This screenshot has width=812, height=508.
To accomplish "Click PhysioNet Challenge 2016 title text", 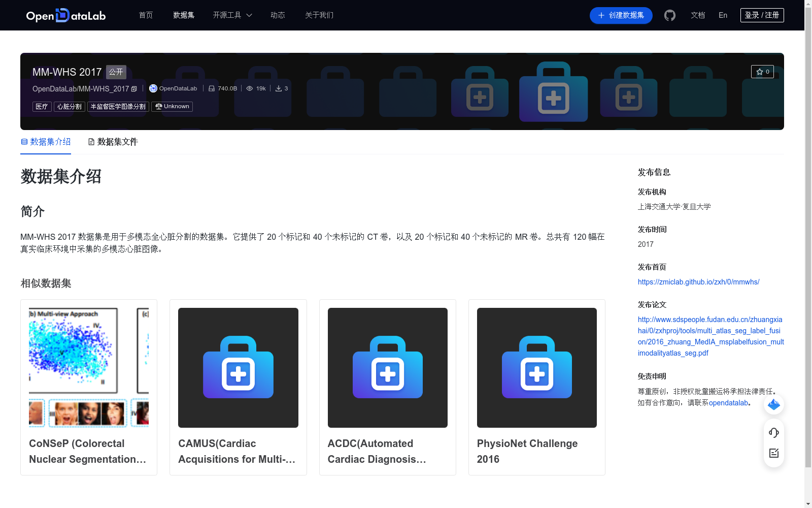I will click(x=527, y=451).
